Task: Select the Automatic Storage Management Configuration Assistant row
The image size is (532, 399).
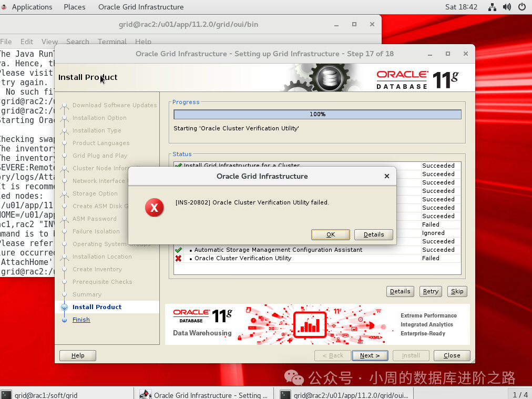Action: pyautogui.click(x=317, y=250)
